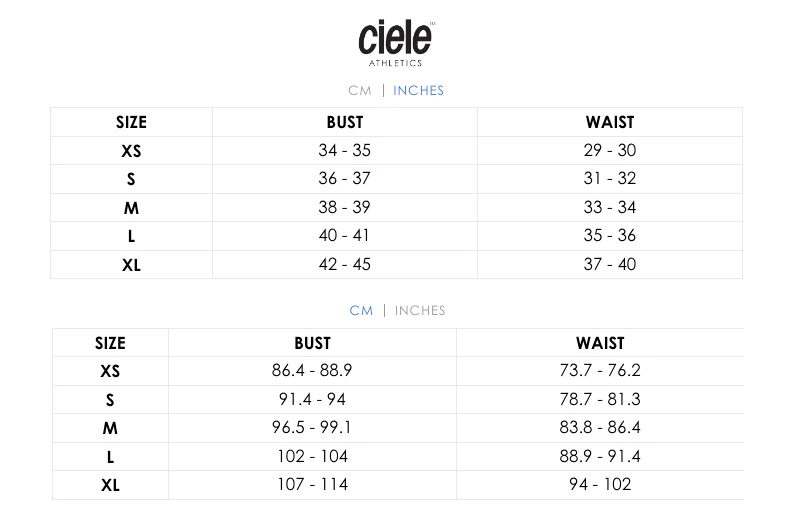The width and height of the screenshot is (795, 522).
Task: Click waist value 35 - 36
Action: [610, 236]
